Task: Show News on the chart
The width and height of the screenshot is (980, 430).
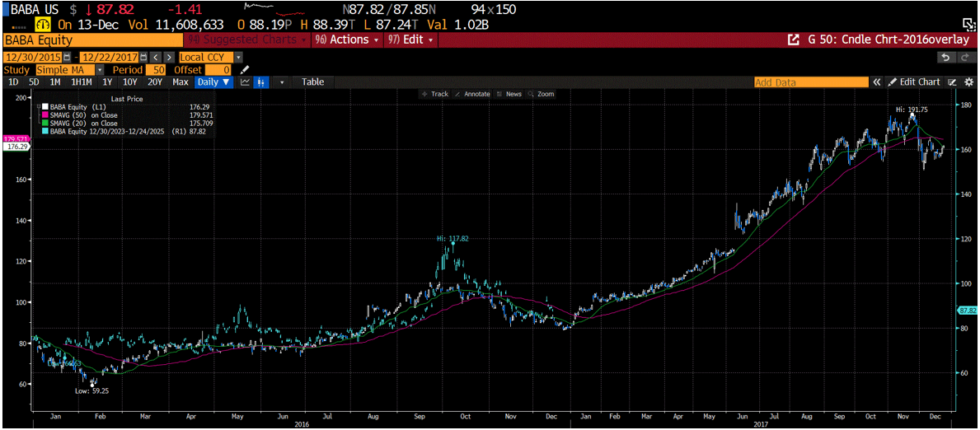Action: click(509, 94)
